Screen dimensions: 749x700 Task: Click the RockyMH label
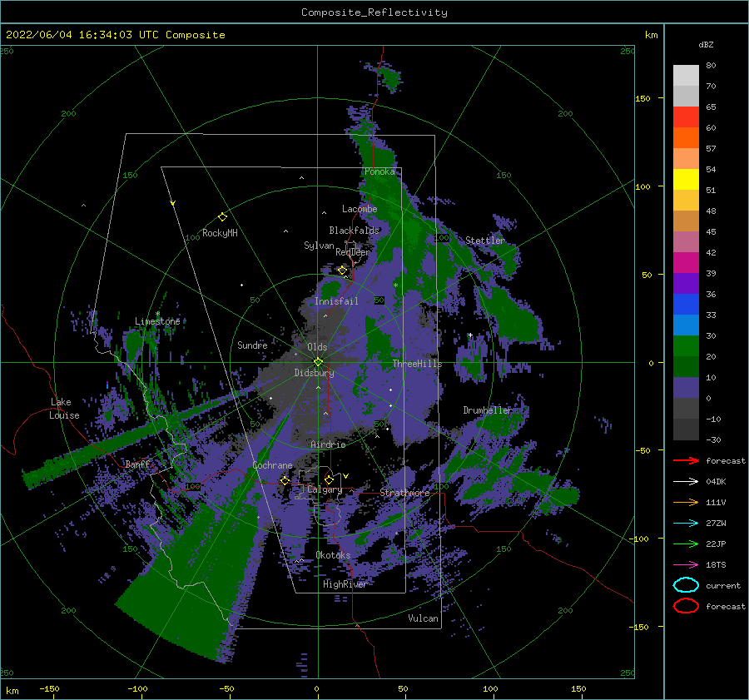coord(220,233)
